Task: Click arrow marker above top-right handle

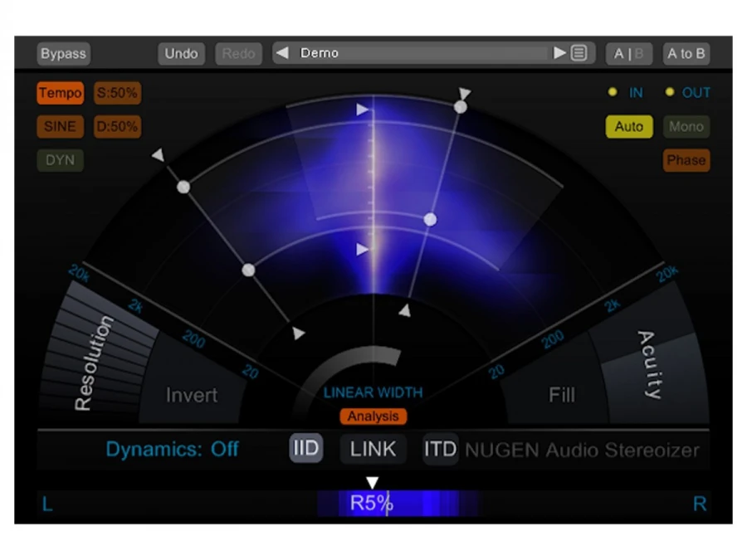Action: click(465, 92)
